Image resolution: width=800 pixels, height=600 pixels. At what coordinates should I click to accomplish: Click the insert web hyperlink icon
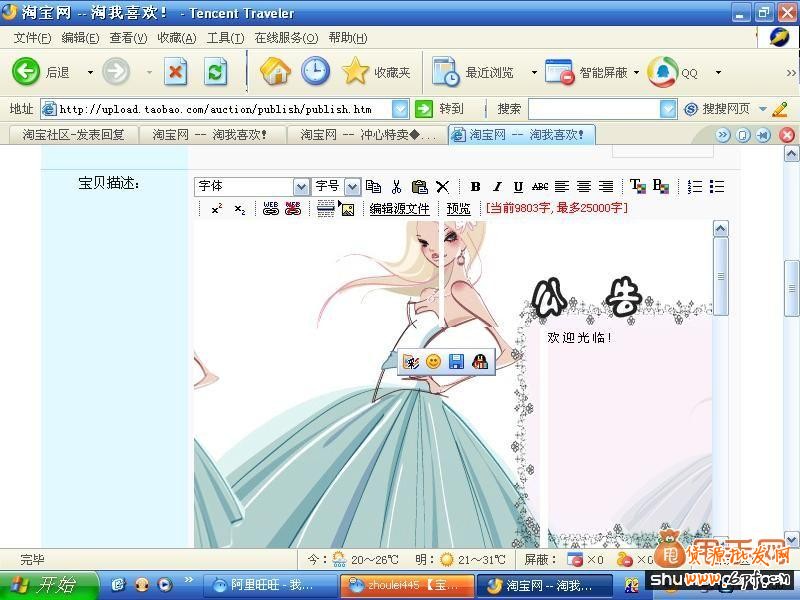[270, 209]
